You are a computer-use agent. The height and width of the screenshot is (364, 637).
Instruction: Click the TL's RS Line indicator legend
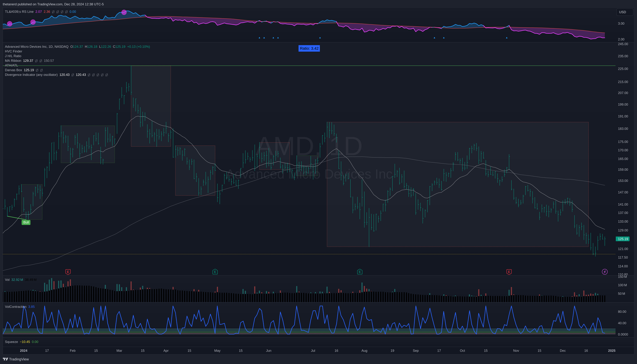tap(19, 12)
